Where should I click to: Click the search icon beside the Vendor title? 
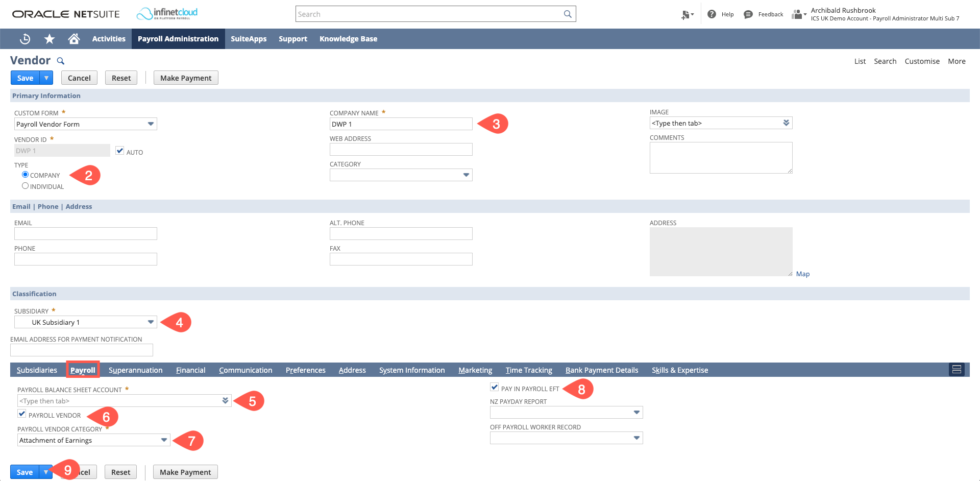pyautogui.click(x=60, y=61)
